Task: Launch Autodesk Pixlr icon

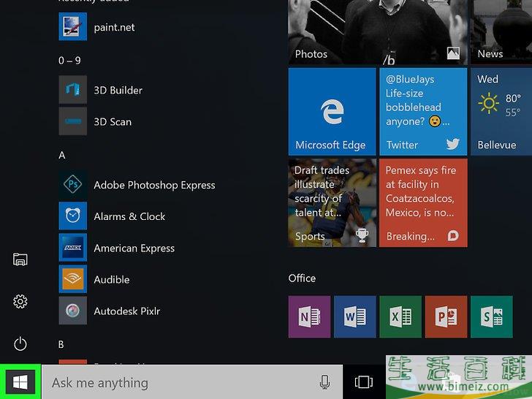Action: [x=72, y=311]
